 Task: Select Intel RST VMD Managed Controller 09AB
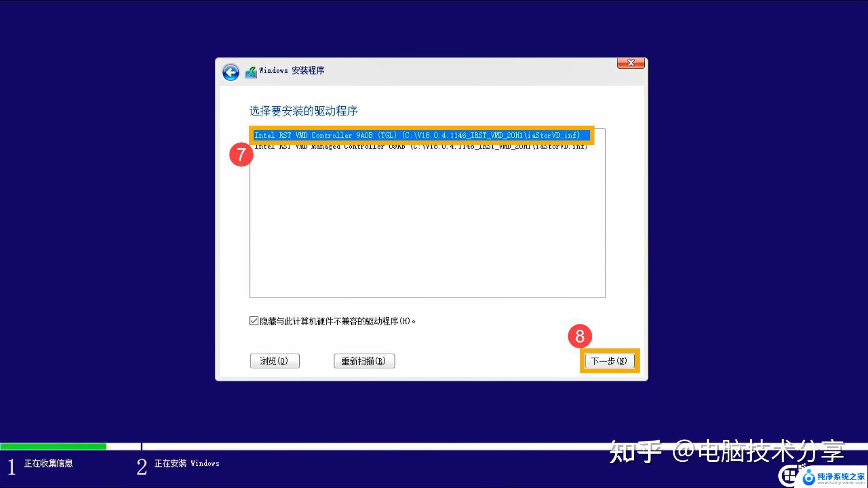(420, 146)
